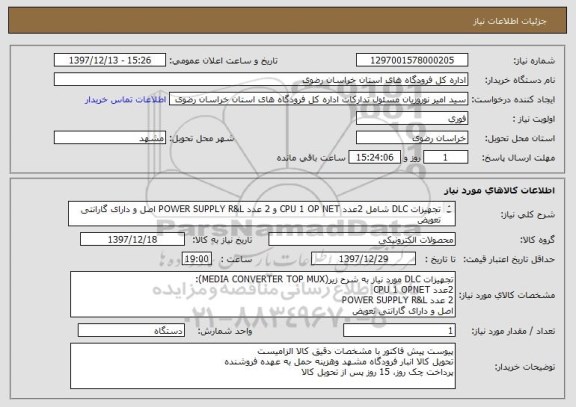Image resolution: width=576 pixels, height=407 pixels.
Task: Select the priority field showing فوری
Action: pos(412,119)
